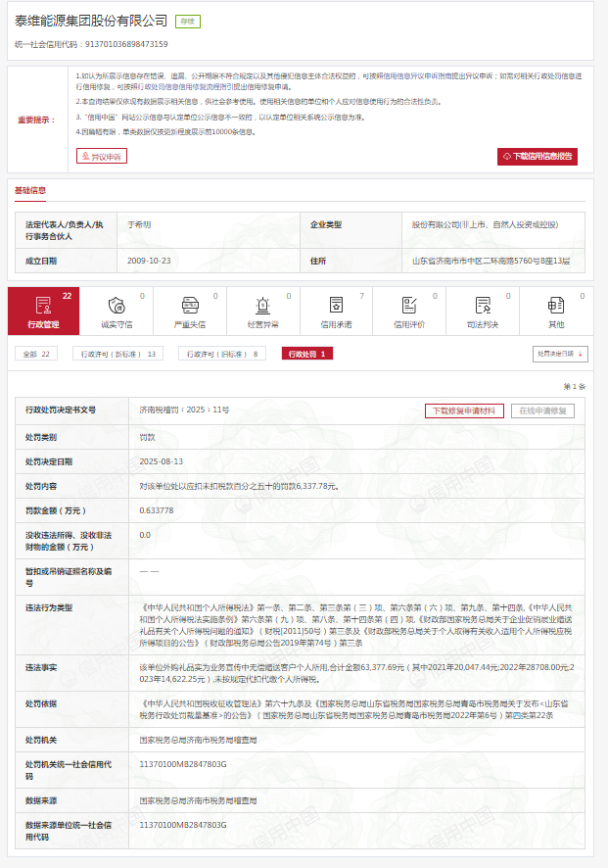
Task: Click fine amount 0.633778
Action: [x=157, y=510]
